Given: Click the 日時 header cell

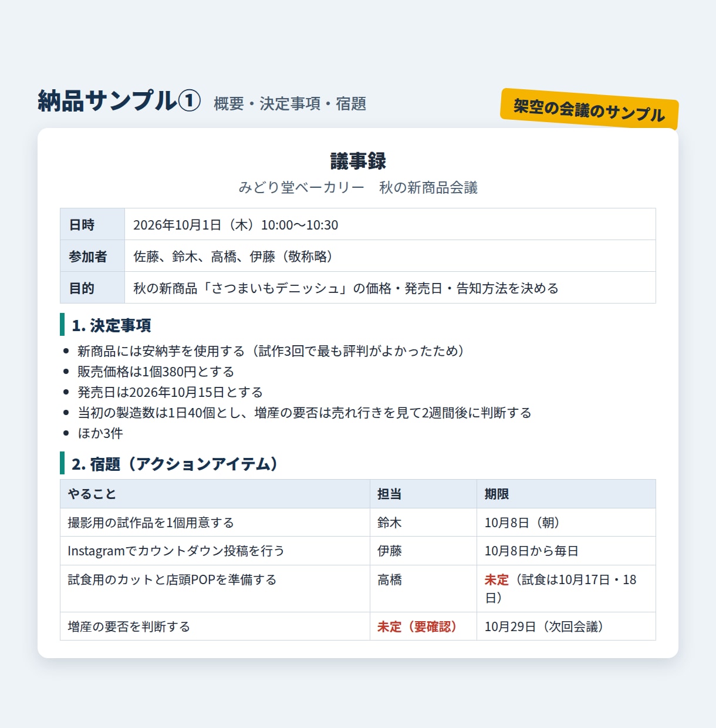Looking at the screenshot, I should coord(93,224).
